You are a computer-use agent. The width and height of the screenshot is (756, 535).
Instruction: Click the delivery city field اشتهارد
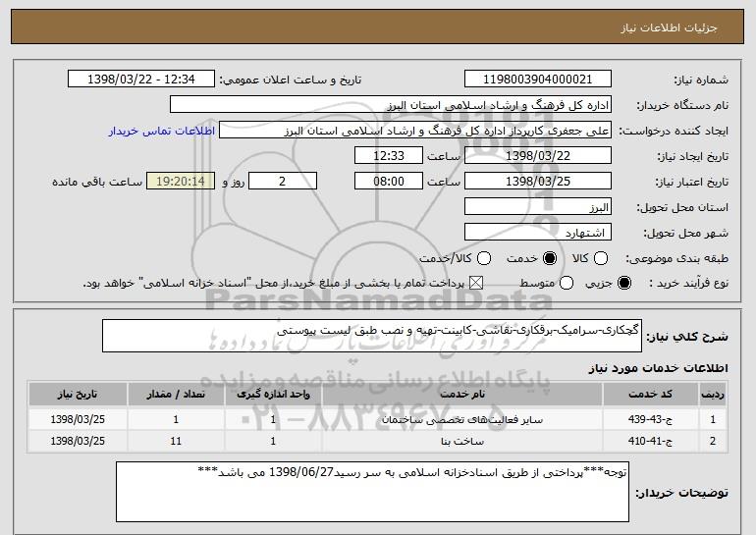tap(538, 233)
